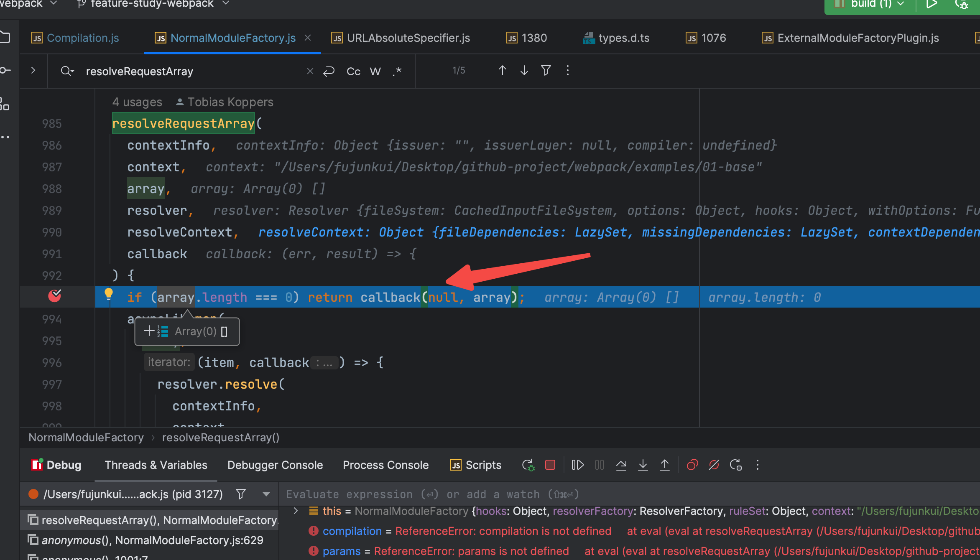Image resolution: width=980 pixels, height=560 pixels.
Task: Click the Step Into icon
Action: coord(643,465)
